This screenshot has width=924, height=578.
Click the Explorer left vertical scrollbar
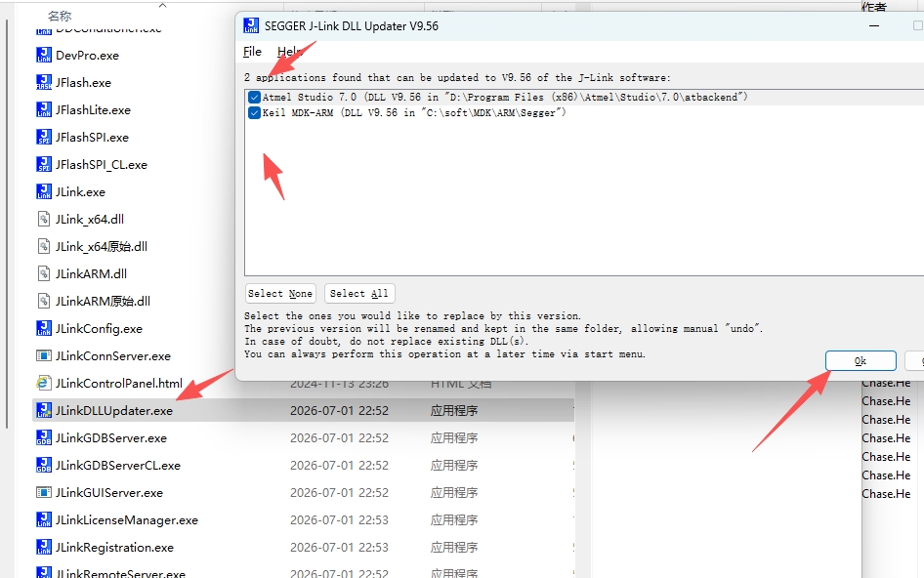point(7,224)
